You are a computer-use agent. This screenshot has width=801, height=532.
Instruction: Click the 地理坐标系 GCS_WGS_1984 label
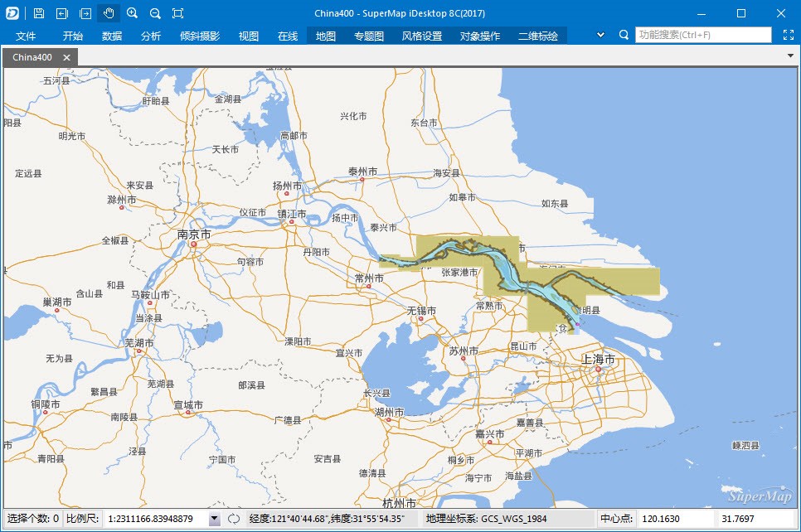[x=486, y=519]
